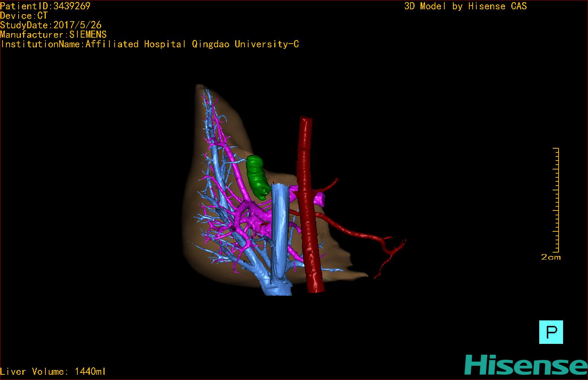Screen dimensions: 588x380
Task: Click the cyan P orientation marker
Action: pos(551,332)
